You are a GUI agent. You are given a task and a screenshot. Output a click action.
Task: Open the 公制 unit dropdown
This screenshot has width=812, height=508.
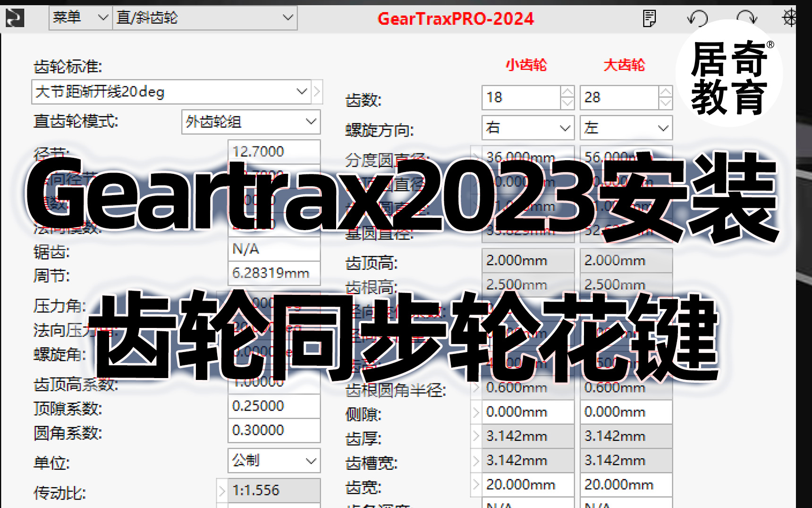pos(274,460)
